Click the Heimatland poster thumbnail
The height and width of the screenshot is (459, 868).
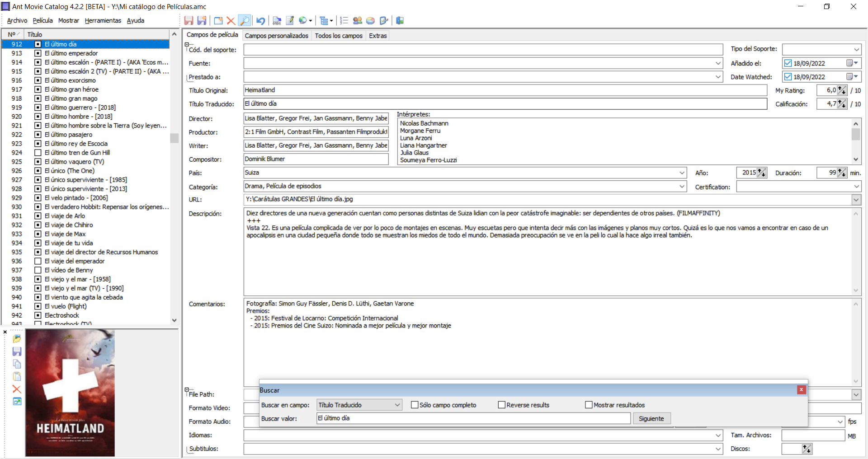point(70,393)
